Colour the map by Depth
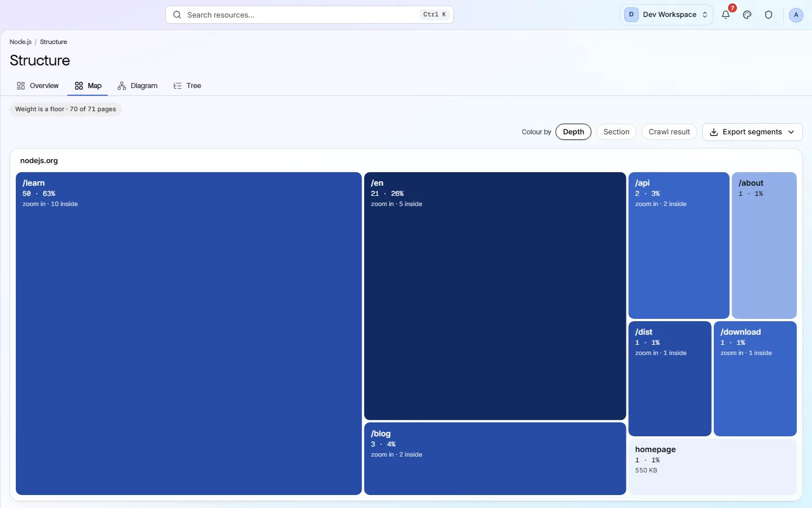The width and height of the screenshot is (812, 508). pyautogui.click(x=573, y=132)
